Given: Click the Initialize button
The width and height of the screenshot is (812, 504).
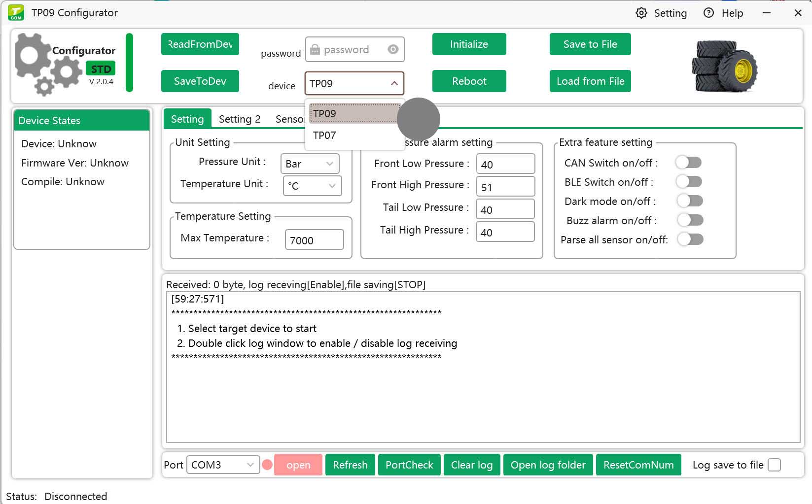Looking at the screenshot, I should [x=469, y=44].
